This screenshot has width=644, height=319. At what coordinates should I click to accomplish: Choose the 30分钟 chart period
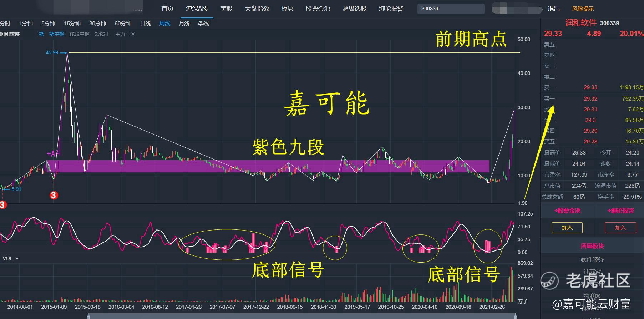98,24
